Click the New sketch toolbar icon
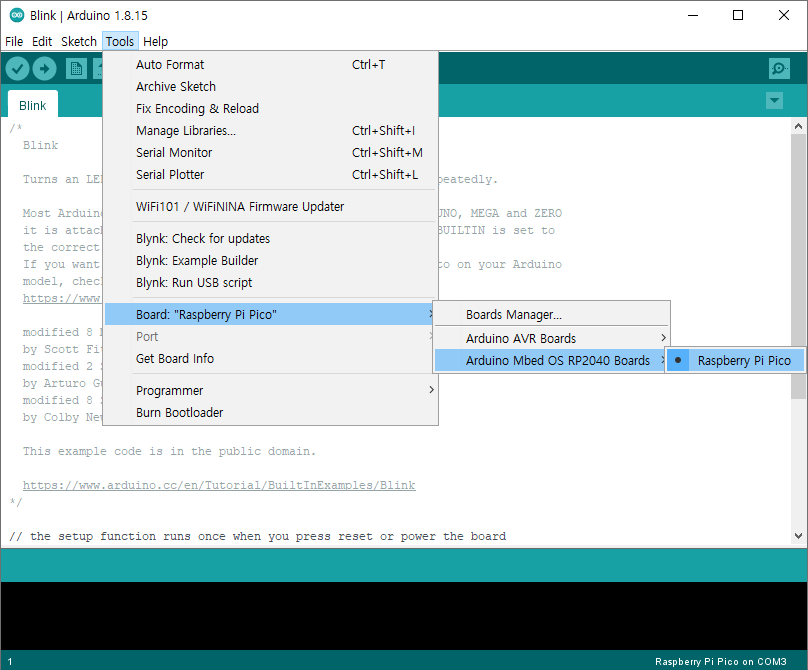 click(76, 69)
